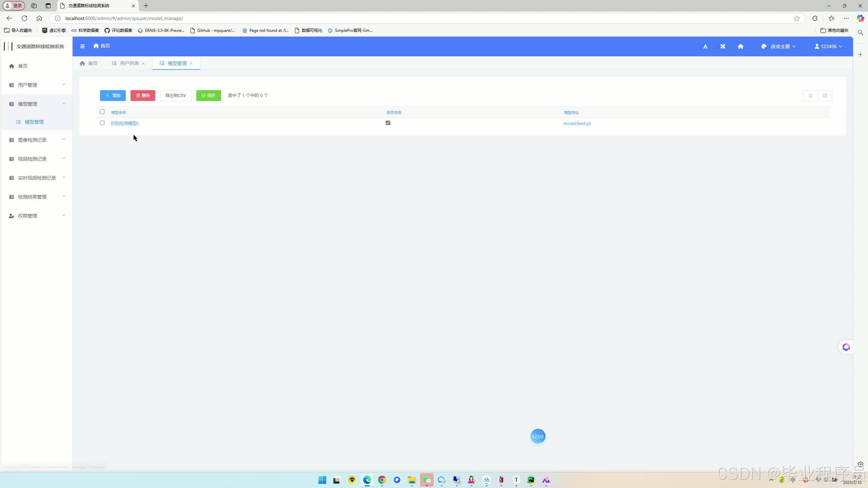Go to 首页 in the sidebar

coord(37,66)
